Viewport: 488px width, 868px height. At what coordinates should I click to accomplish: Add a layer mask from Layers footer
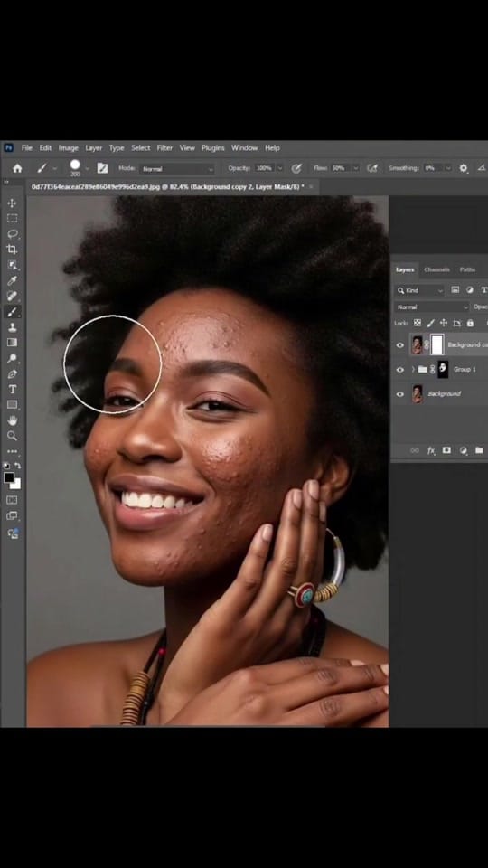point(446,450)
